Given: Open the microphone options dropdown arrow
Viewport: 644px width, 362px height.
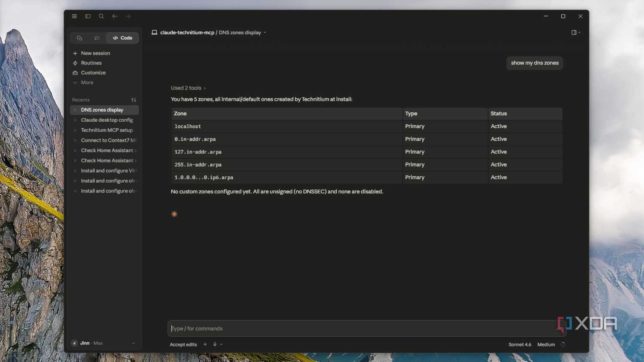Looking at the screenshot, I should [221, 344].
